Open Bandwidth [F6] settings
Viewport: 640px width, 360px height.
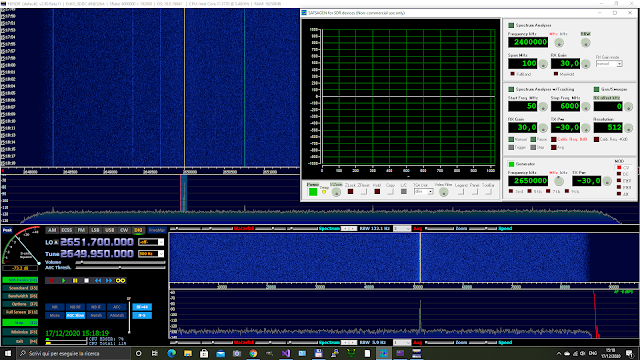(20, 296)
